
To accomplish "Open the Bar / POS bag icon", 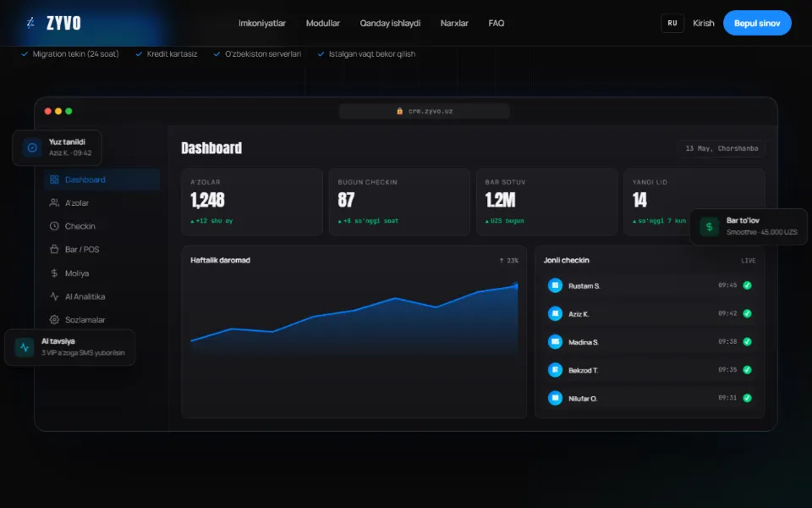I will [x=54, y=249].
